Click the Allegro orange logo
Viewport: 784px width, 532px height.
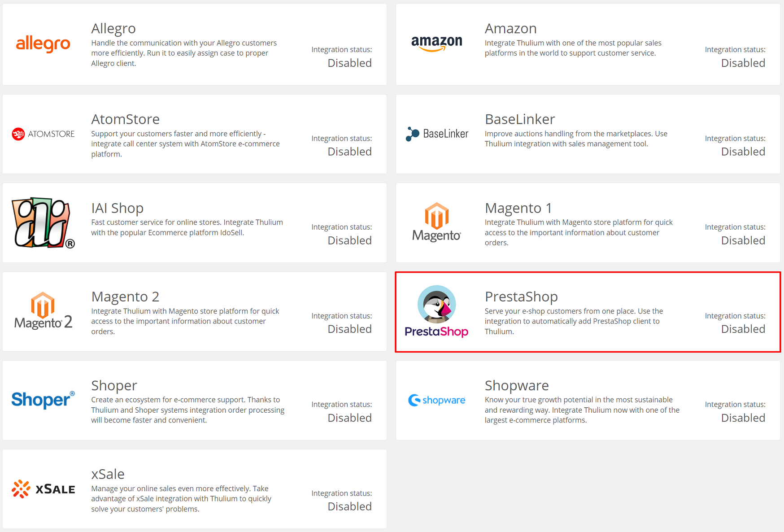coord(43,44)
